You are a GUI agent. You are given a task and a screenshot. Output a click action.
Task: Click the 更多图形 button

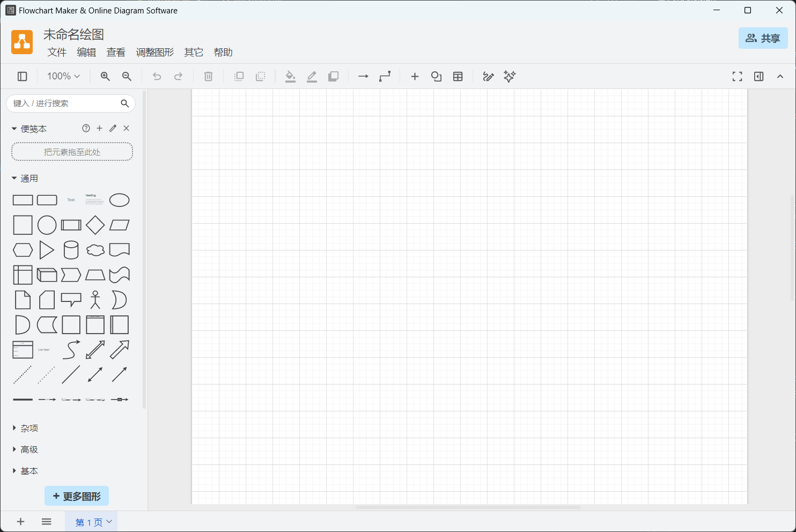point(77,496)
